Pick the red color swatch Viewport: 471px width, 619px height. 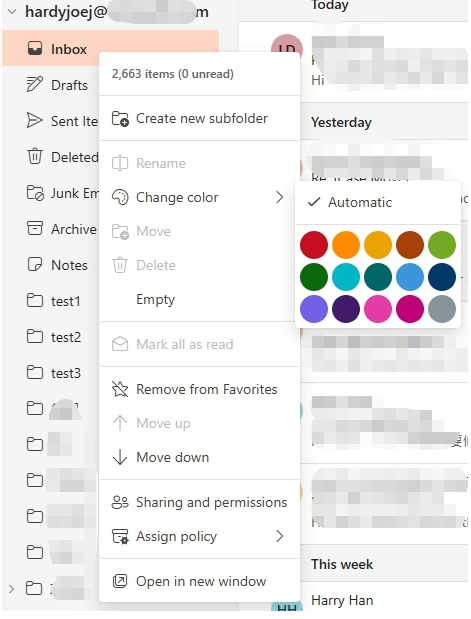(x=314, y=245)
